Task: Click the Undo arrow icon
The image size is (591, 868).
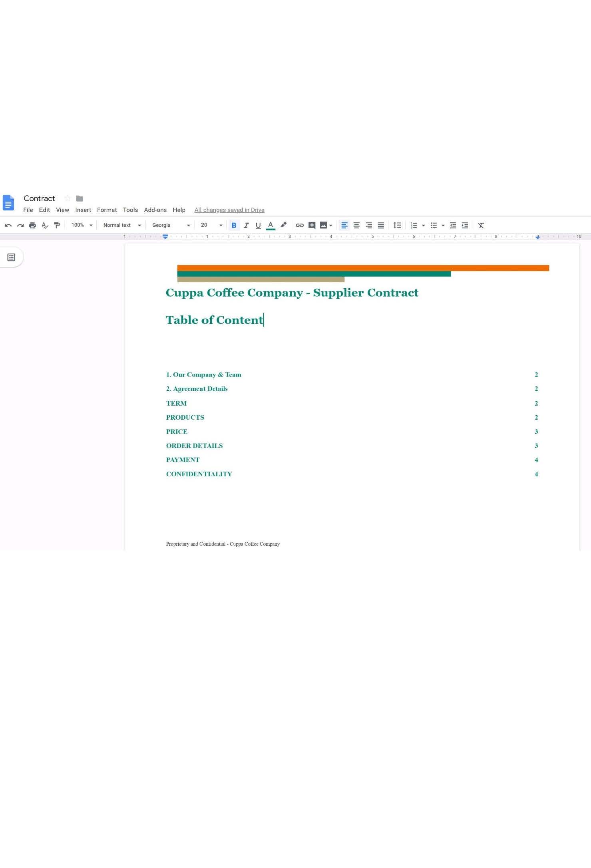Action: tap(8, 226)
